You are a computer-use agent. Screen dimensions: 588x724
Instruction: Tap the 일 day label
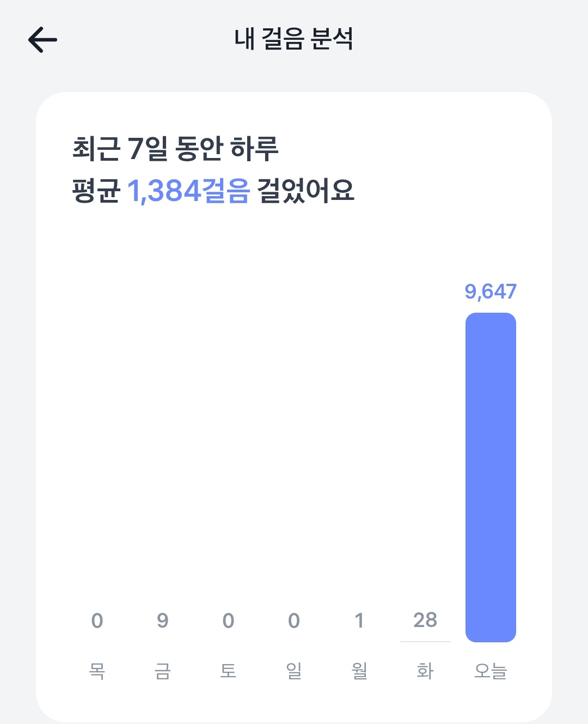point(294,671)
